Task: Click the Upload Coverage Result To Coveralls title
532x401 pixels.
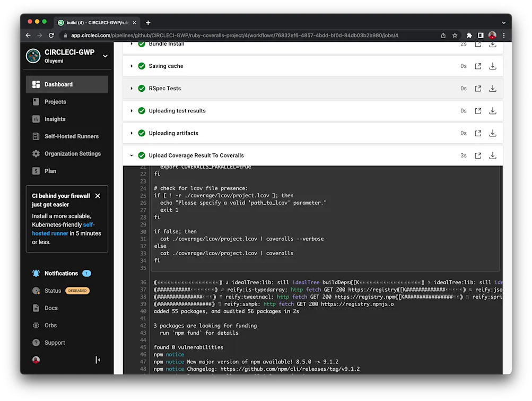Action: (x=196, y=156)
